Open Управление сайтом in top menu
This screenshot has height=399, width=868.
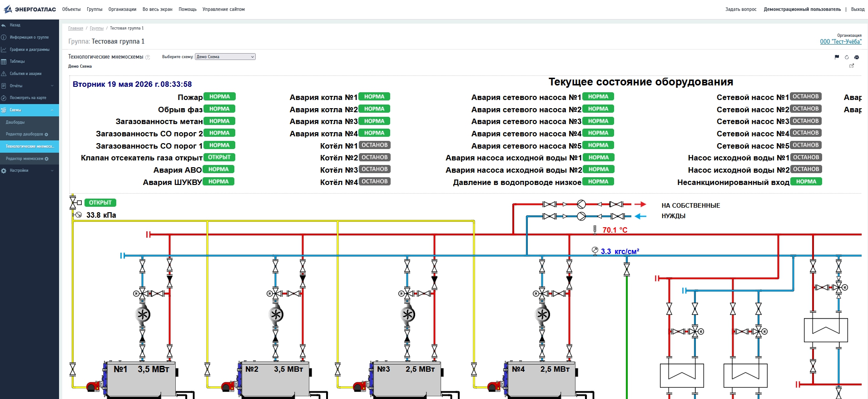click(223, 9)
